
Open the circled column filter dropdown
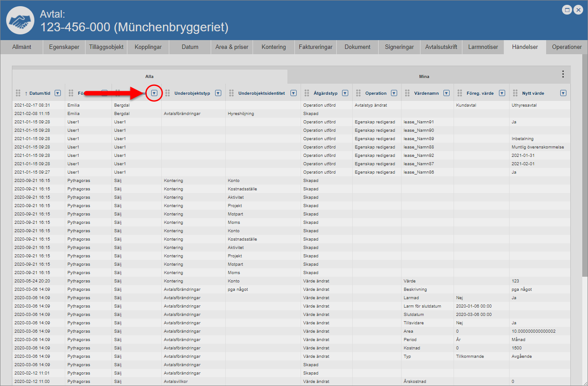(154, 93)
